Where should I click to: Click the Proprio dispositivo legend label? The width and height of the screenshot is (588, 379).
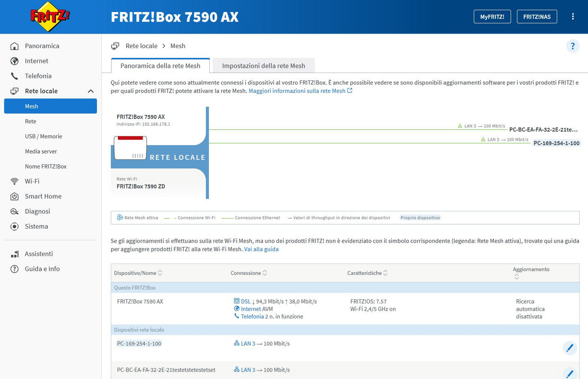click(x=420, y=218)
